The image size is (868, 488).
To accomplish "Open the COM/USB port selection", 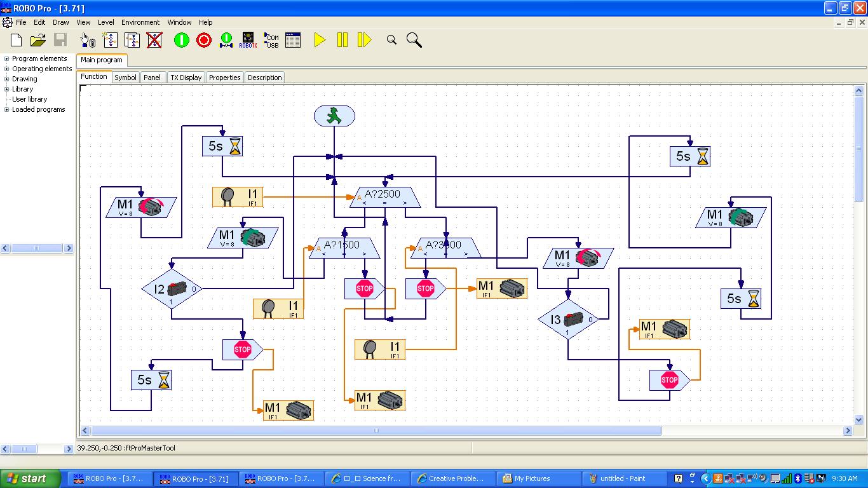I will [x=271, y=40].
